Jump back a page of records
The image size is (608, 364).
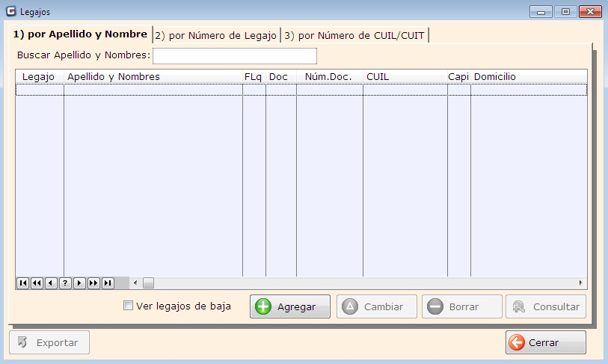[37, 283]
